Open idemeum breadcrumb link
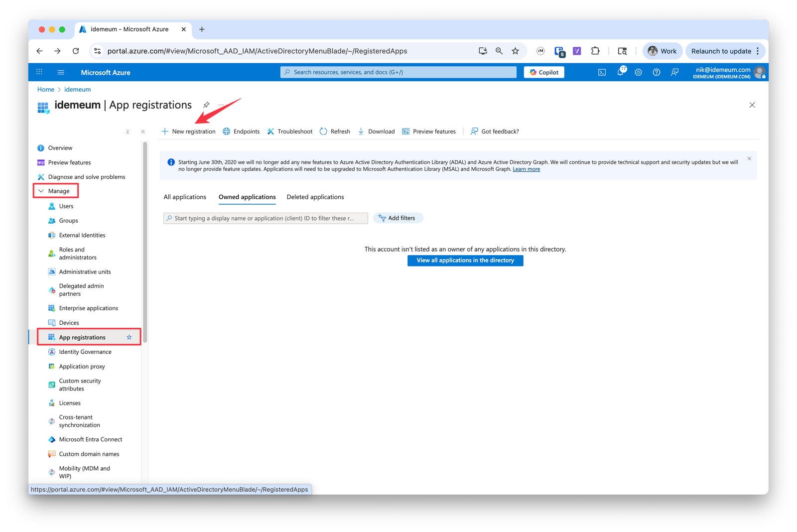This screenshot has width=797, height=532. pyautogui.click(x=78, y=90)
